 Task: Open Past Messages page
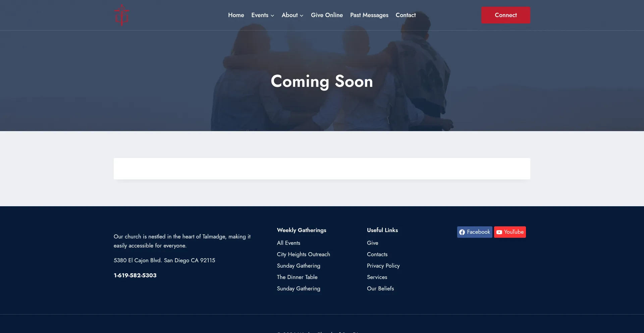click(369, 15)
